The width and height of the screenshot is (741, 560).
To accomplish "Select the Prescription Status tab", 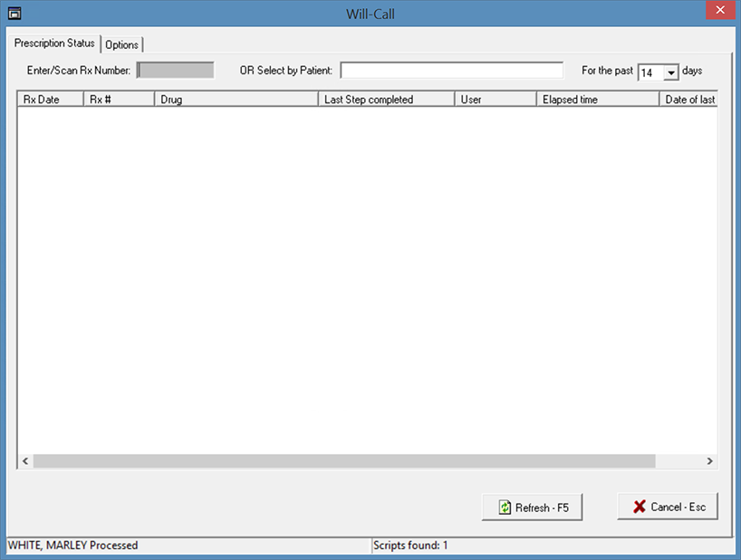I will click(x=54, y=43).
